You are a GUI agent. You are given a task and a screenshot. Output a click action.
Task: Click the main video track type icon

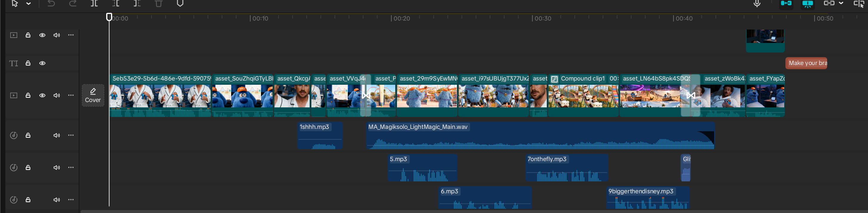click(x=13, y=95)
